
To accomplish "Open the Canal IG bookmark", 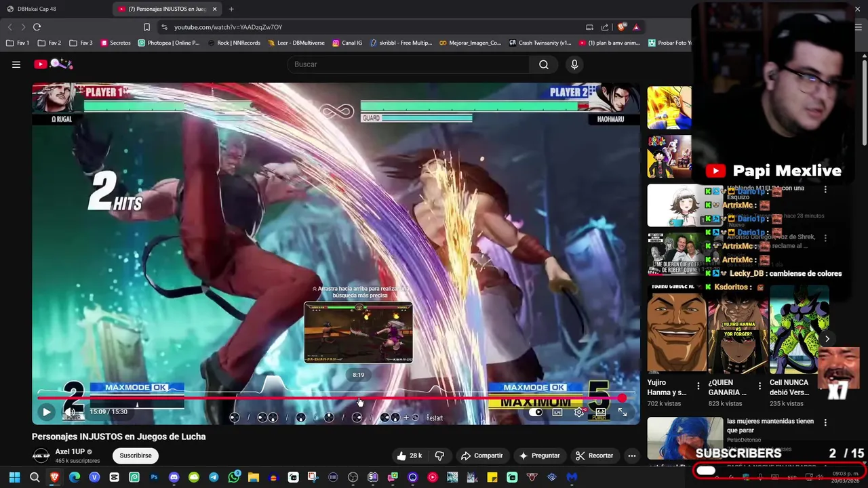I will (347, 43).
